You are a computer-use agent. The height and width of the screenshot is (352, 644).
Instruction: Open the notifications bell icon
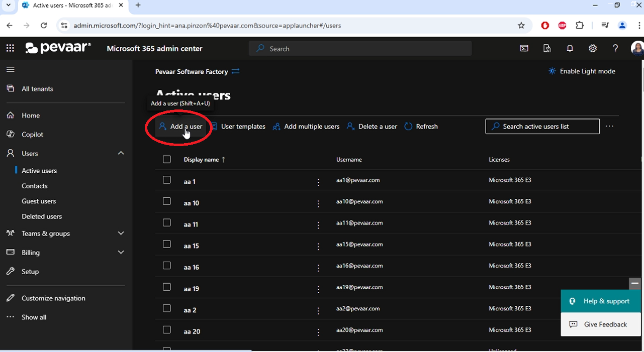[x=570, y=48]
